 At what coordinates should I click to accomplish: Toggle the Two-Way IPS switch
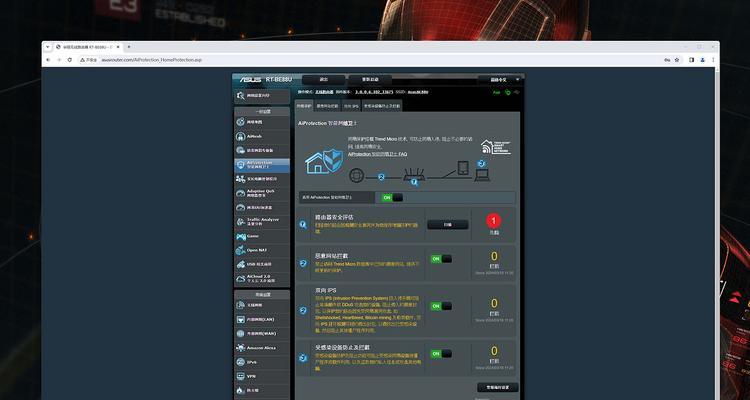coord(441,306)
